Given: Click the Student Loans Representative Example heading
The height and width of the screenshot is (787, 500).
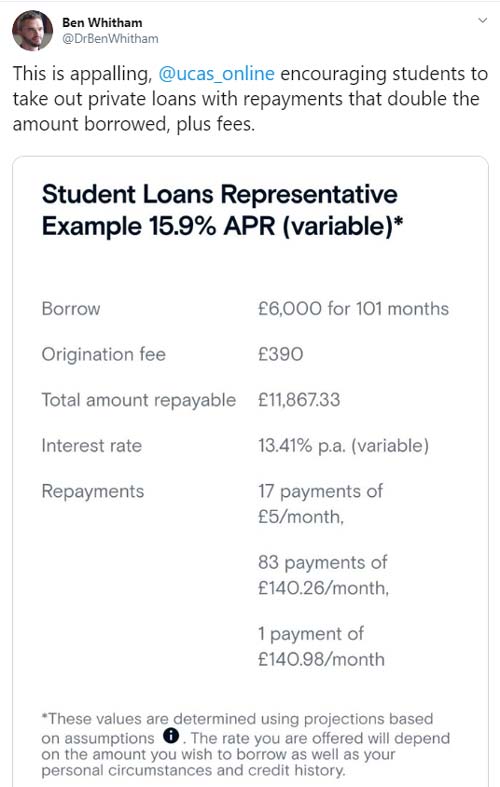Looking at the screenshot, I should tap(222, 210).
